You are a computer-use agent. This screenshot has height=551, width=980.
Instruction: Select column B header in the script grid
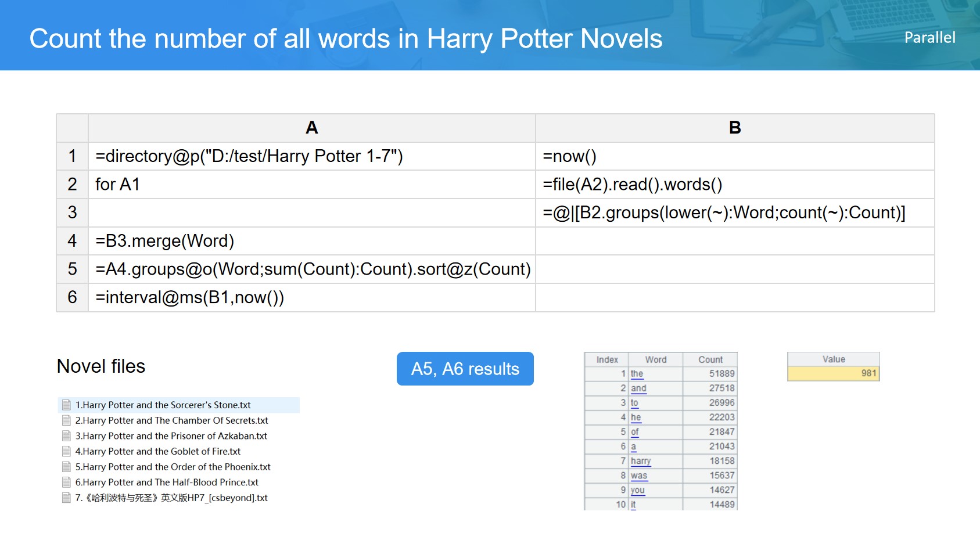734,128
